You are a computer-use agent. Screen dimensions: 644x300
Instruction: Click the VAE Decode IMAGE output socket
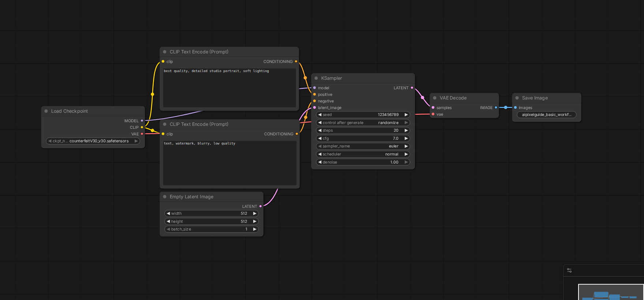pos(496,108)
